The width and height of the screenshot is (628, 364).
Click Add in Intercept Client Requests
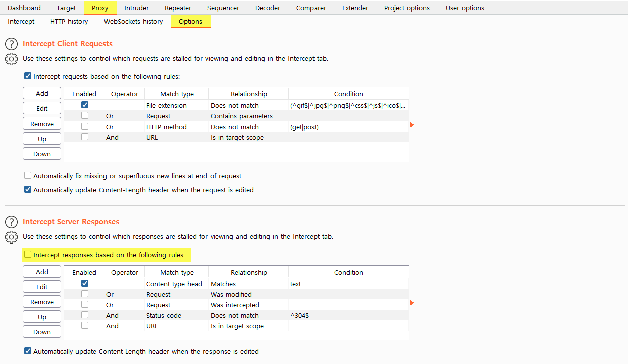point(42,93)
